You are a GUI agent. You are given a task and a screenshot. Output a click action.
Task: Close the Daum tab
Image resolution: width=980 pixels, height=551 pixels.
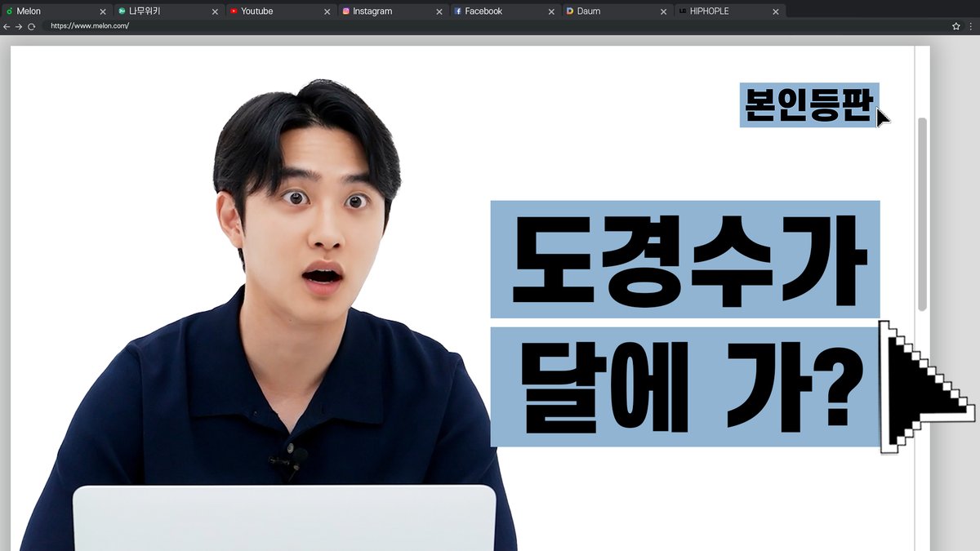point(664,12)
